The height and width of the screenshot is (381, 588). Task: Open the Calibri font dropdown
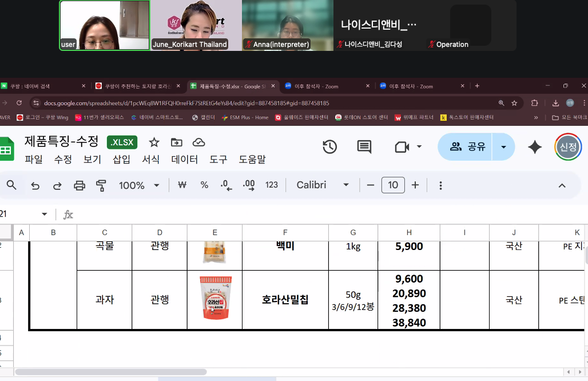(323, 185)
